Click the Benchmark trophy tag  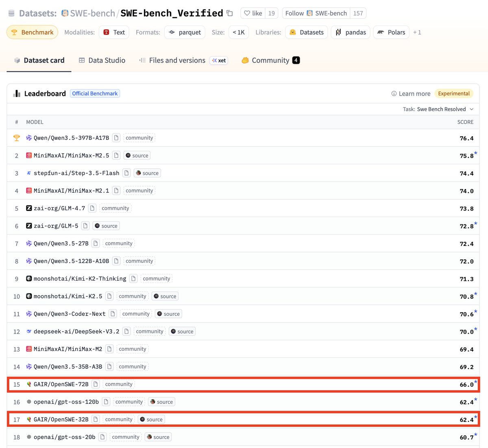tap(33, 32)
